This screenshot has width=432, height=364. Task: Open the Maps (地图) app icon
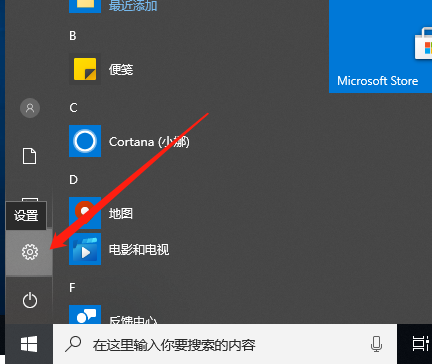(x=85, y=213)
